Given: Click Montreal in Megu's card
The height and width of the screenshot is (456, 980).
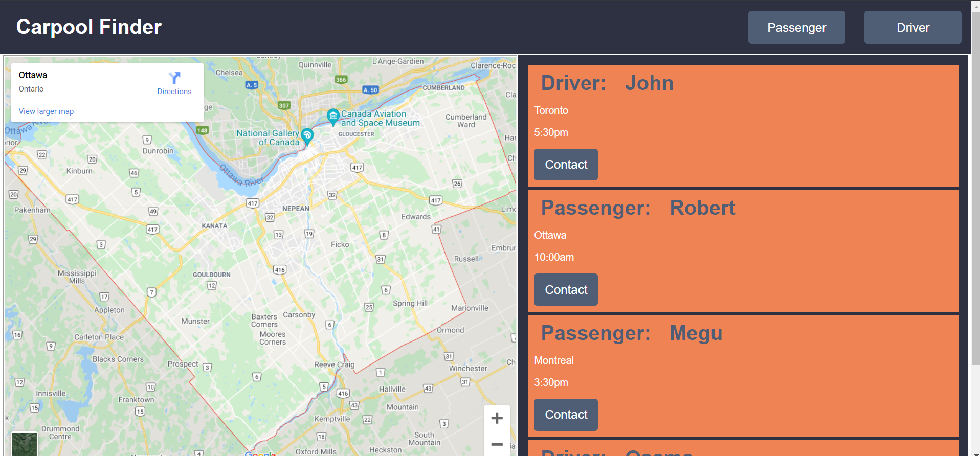Looking at the screenshot, I should [554, 360].
